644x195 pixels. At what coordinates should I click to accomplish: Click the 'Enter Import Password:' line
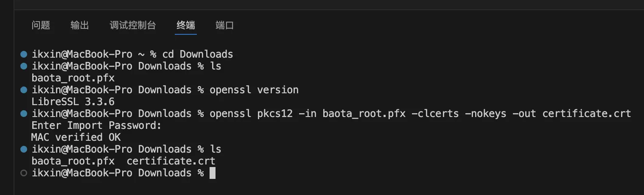pos(97,125)
